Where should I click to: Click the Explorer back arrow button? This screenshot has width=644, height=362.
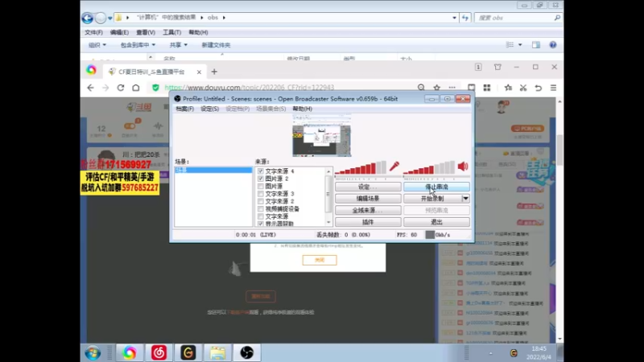point(88,18)
